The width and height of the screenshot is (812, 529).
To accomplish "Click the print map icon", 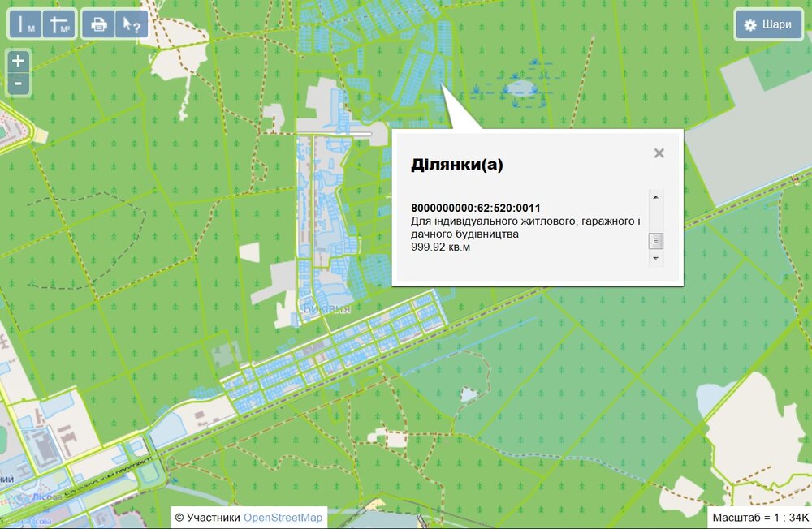I will pyautogui.click(x=98, y=24).
